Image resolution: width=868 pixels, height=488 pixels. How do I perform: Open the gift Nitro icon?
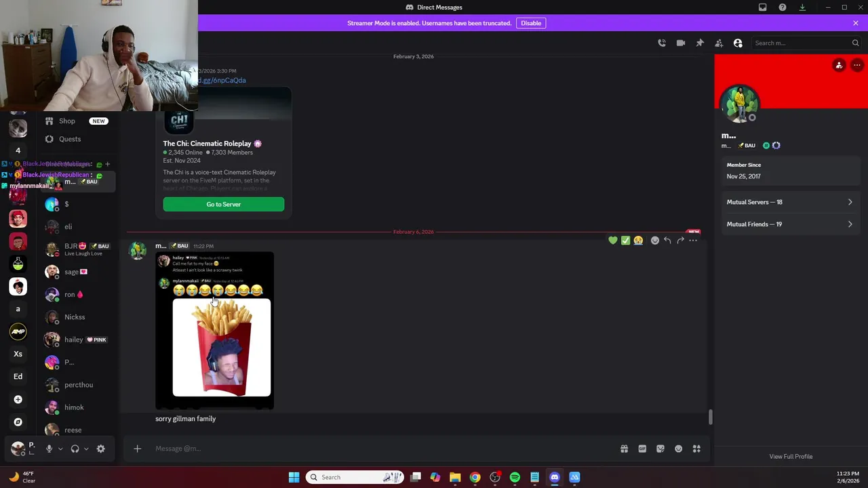pos(624,449)
